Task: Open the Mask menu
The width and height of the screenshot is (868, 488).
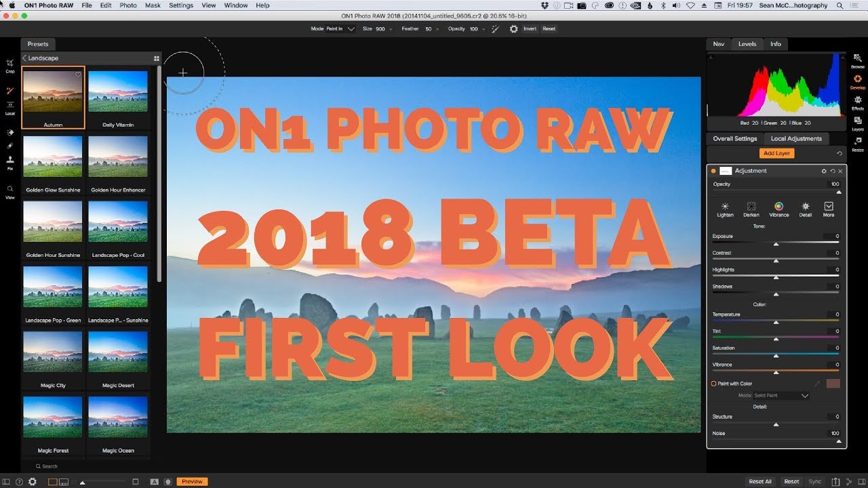Action: tap(153, 5)
